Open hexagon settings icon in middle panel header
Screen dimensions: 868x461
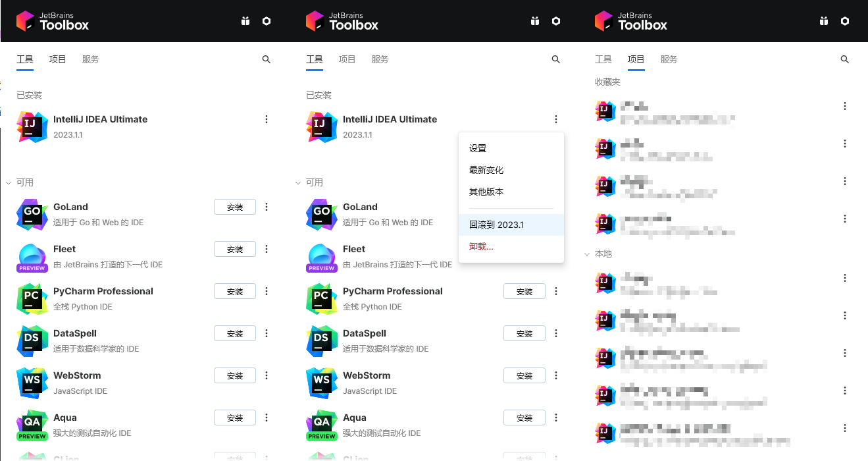556,21
